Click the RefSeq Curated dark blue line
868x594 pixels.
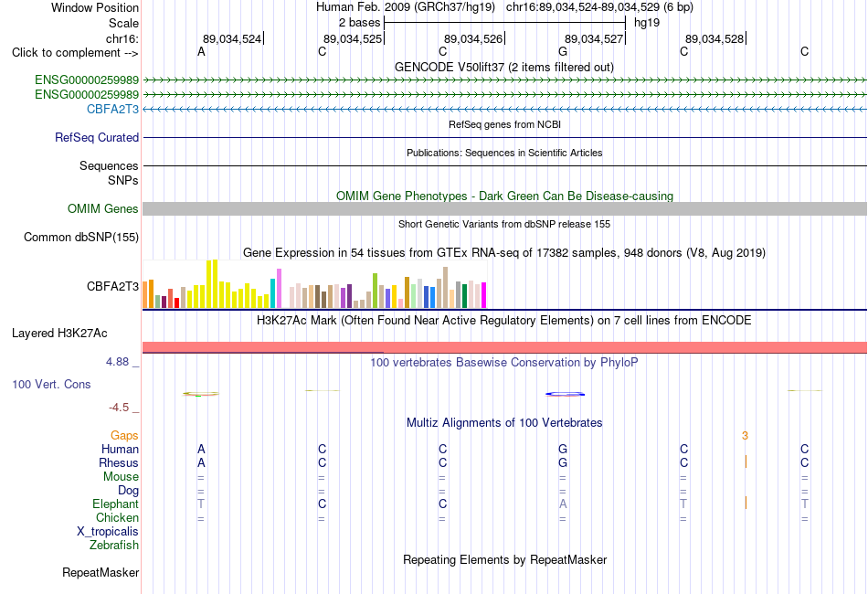pos(505,137)
